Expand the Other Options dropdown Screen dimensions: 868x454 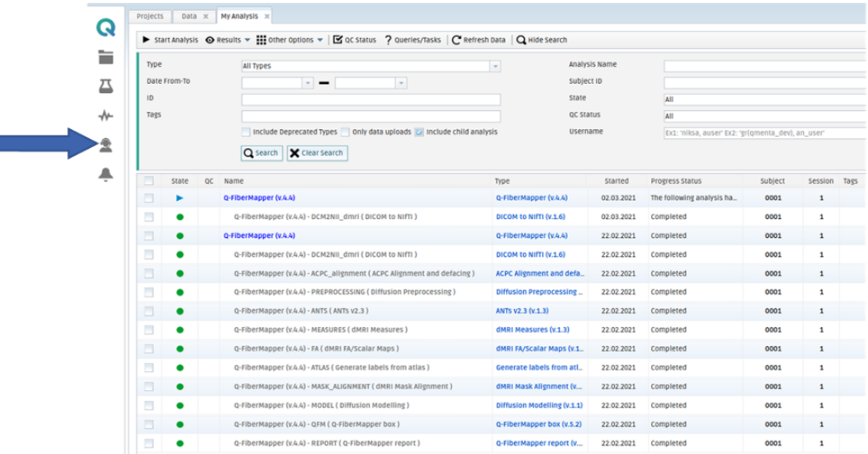[x=290, y=40]
